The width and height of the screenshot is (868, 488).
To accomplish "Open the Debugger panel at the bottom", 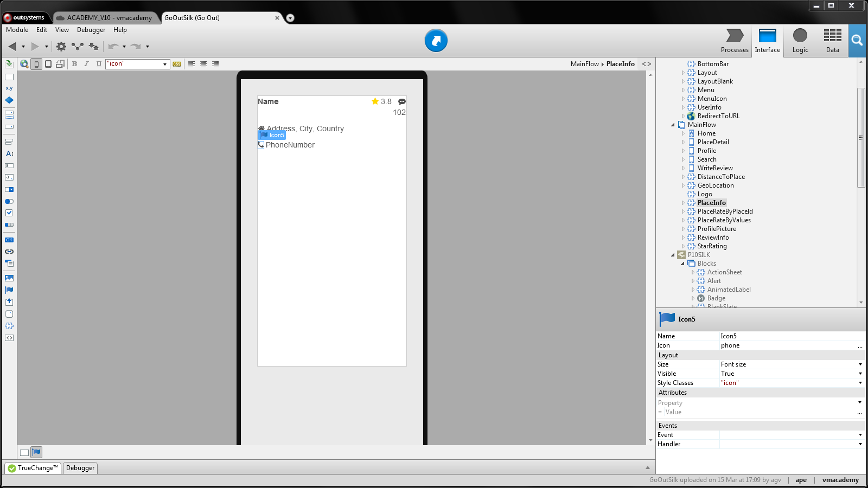I will point(80,468).
